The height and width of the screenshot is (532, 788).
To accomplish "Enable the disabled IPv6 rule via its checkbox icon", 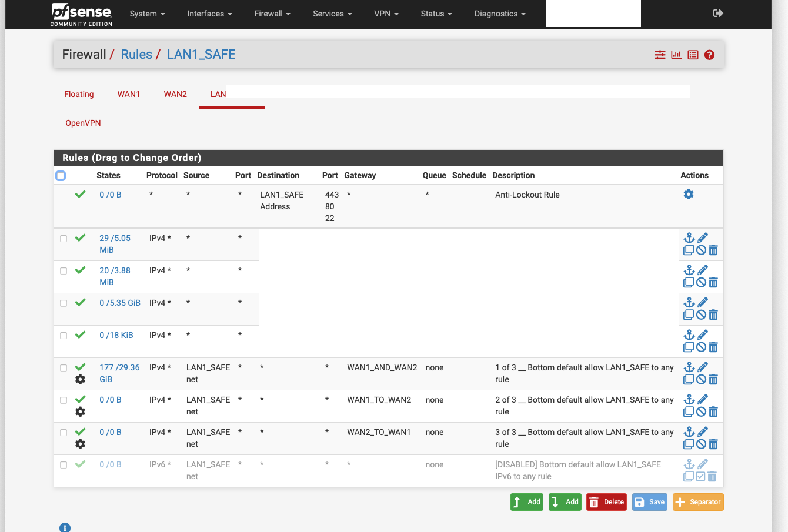I will click(x=700, y=476).
